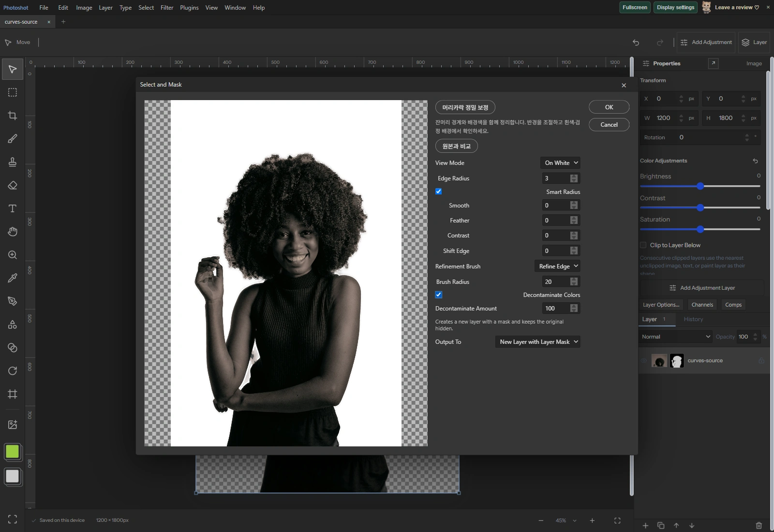This screenshot has width=774, height=532.
Task: Click the Redo arrow in toolbar
Action: click(660, 43)
